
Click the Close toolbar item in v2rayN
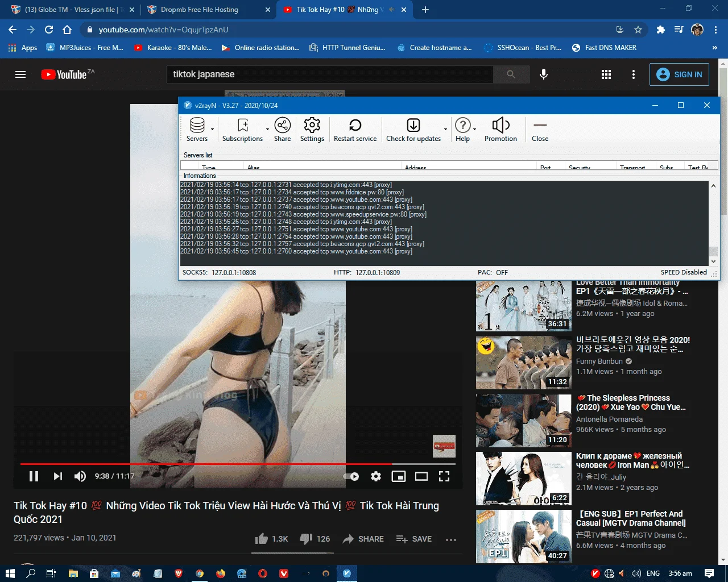(540, 130)
